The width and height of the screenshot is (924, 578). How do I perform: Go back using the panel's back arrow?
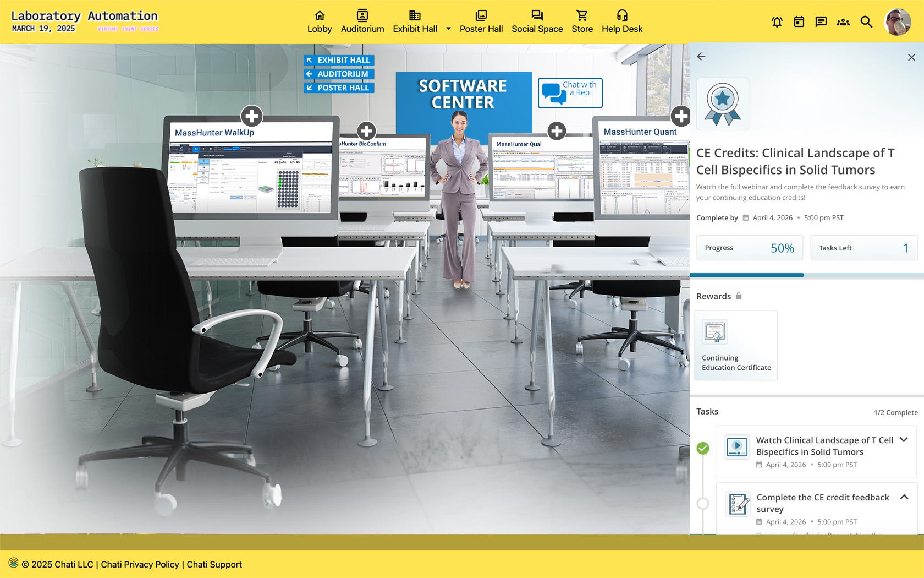[701, 57]
